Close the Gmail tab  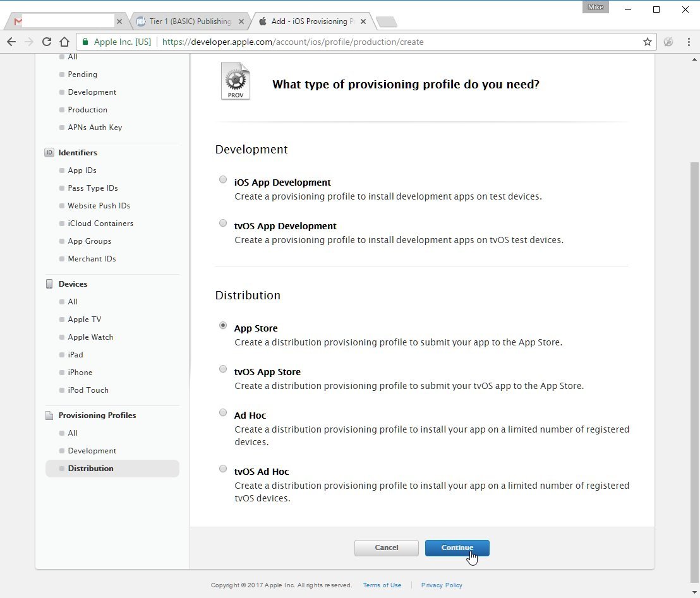pyautogui.click(x=119, y=21)
